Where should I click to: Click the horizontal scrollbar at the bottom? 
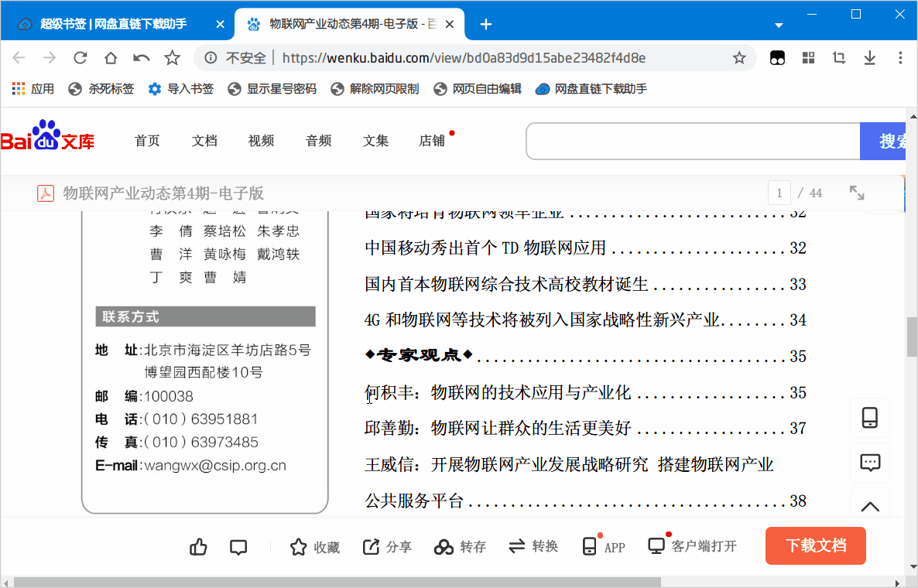(x=337, y=582)
